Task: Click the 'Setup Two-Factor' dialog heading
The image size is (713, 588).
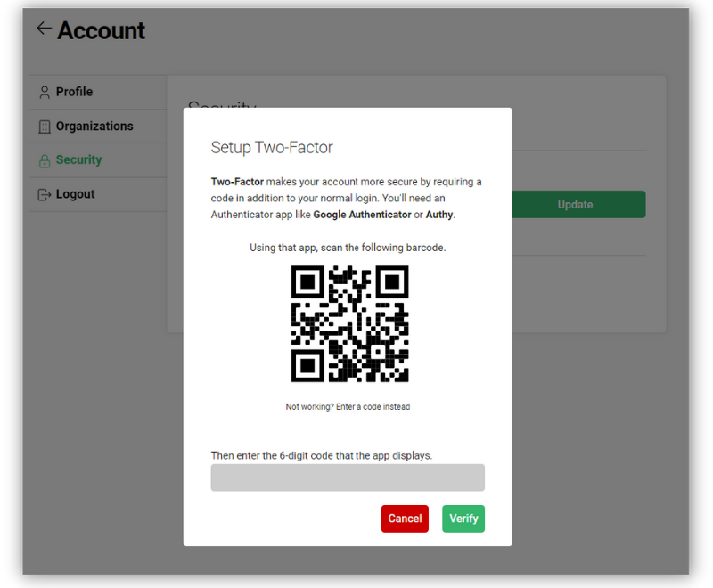Action: tap(272, 148)
